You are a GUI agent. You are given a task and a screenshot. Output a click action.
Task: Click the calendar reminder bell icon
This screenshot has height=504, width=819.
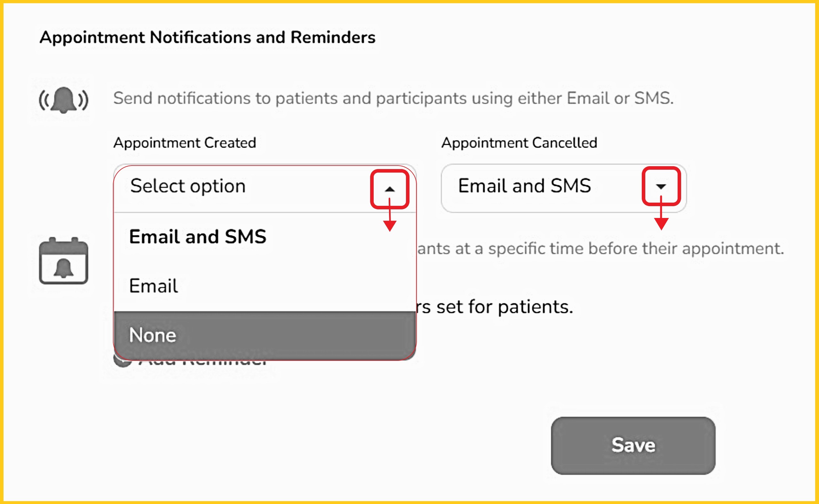(x=63, y=261)
